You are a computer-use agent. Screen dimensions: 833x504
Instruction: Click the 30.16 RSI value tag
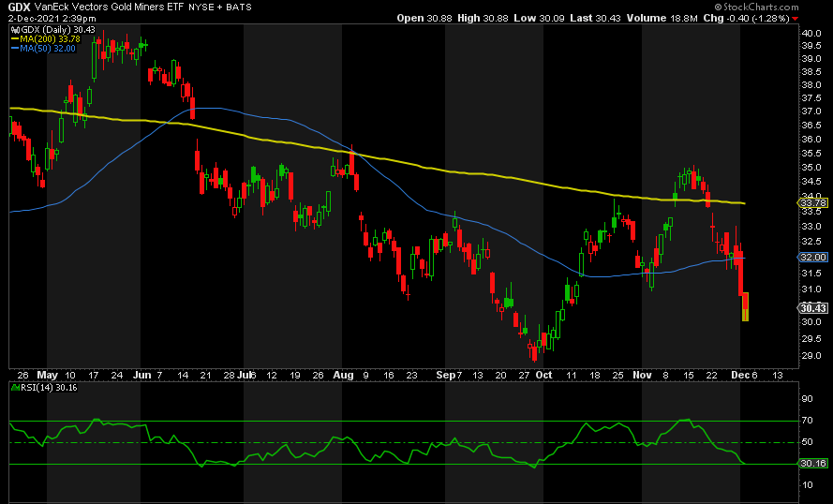point(812,463)
